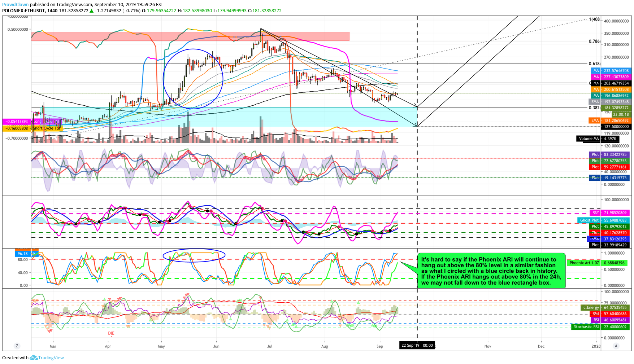Click the teal MA 196.86886932 label
The height and width of the screenshot is (364, 634).
tap(611, 96)
